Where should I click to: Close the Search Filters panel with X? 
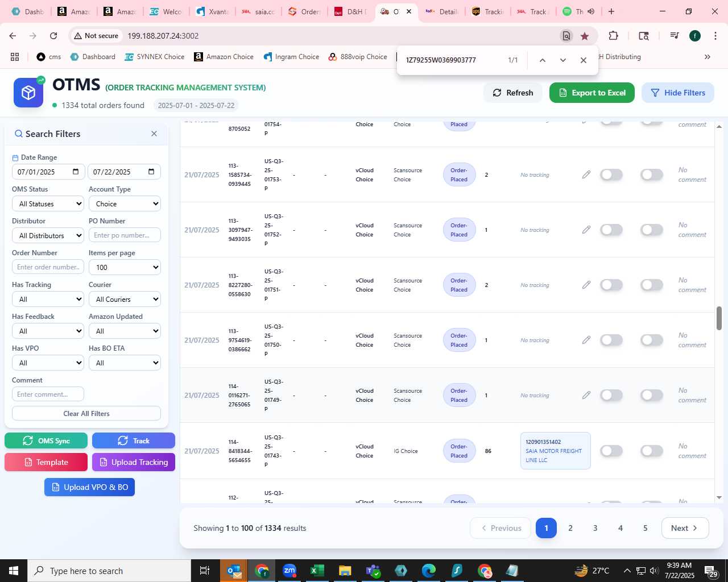[154, 134]
